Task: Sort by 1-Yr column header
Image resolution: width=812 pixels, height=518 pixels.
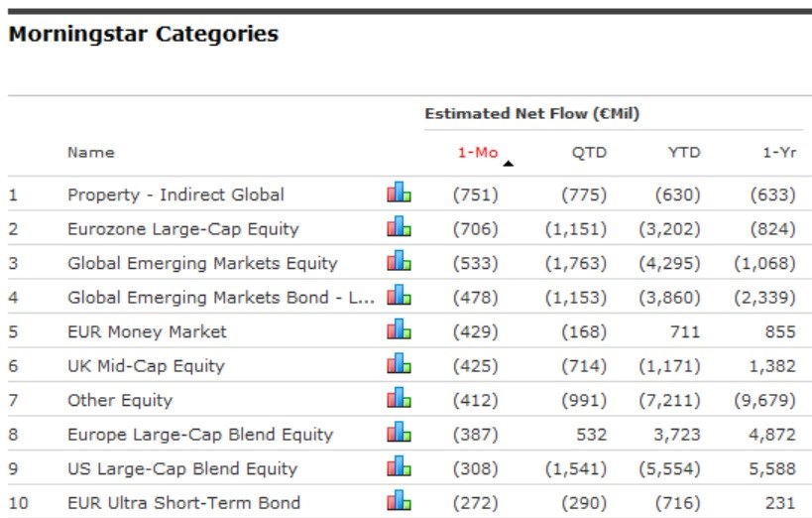Action: [778, 153]
